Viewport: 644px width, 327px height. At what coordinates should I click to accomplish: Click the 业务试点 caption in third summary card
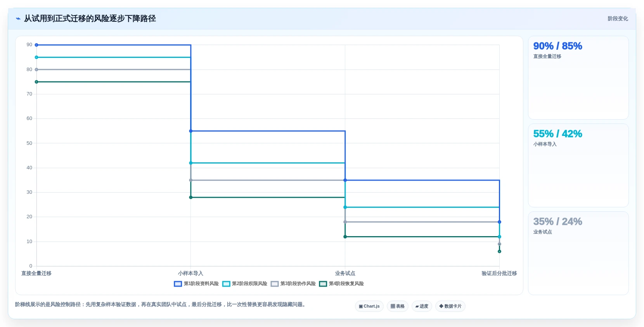[x=542, y=232]
